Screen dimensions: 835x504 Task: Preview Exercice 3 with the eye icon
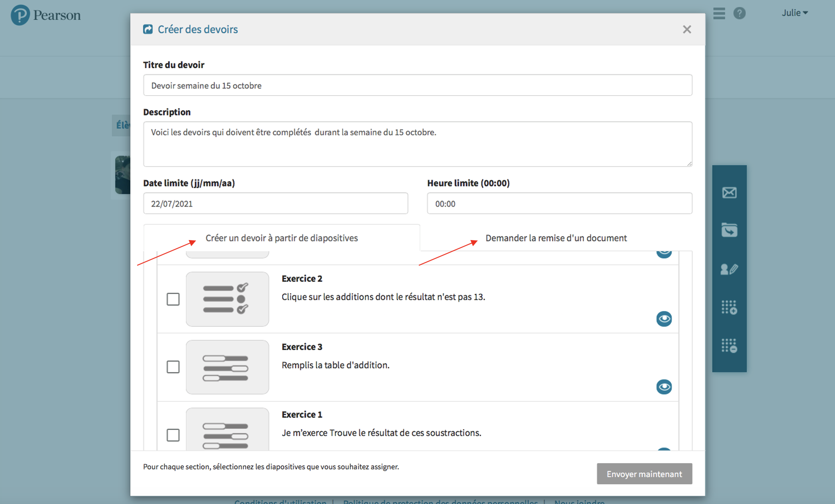click(664, 387)
